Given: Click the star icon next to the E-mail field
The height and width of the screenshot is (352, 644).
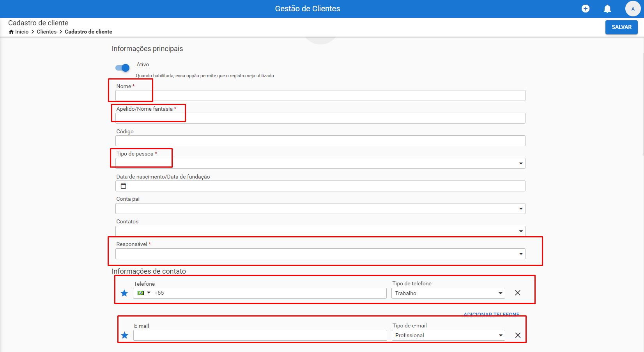Looking at the screenshot, I should pyautogui.click(x=124, y=335).
